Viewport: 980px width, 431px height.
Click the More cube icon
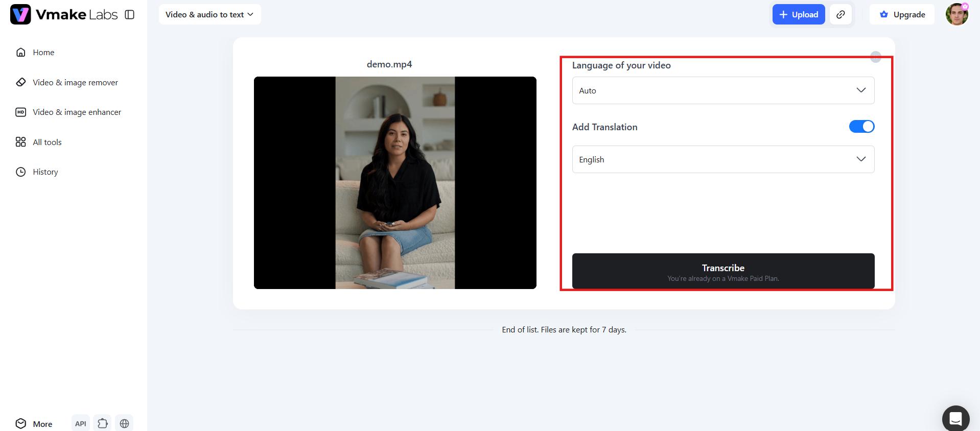pos(21,423)
